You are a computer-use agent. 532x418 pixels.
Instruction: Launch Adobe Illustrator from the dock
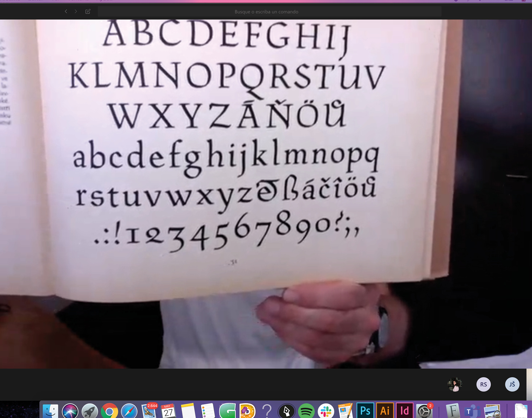385,411
